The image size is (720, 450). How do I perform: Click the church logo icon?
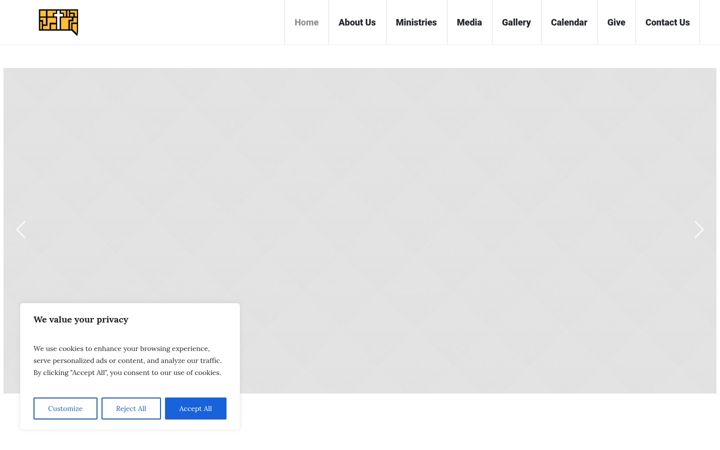58,22
